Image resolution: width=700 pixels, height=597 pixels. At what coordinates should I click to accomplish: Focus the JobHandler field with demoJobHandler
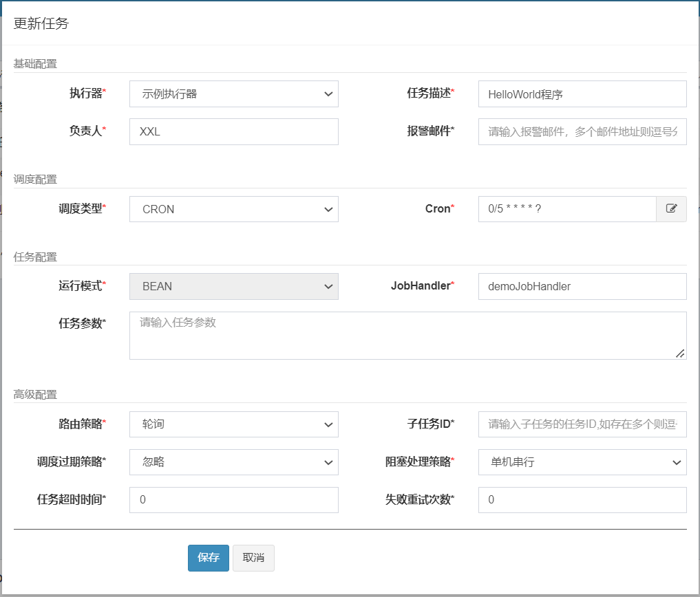click(582, 286)
